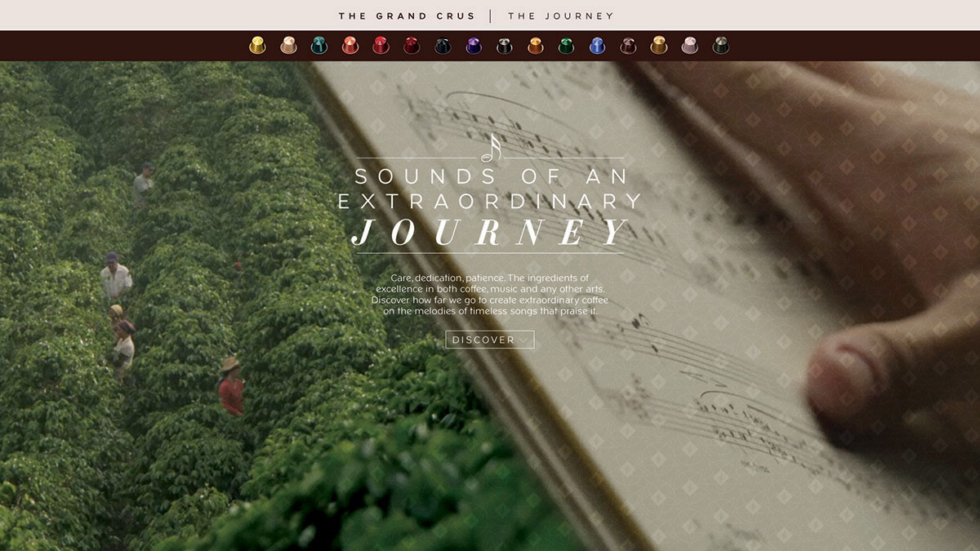Choose the dark burgundy coffee capsule
The image size is (980, 551).
(412, 46)
